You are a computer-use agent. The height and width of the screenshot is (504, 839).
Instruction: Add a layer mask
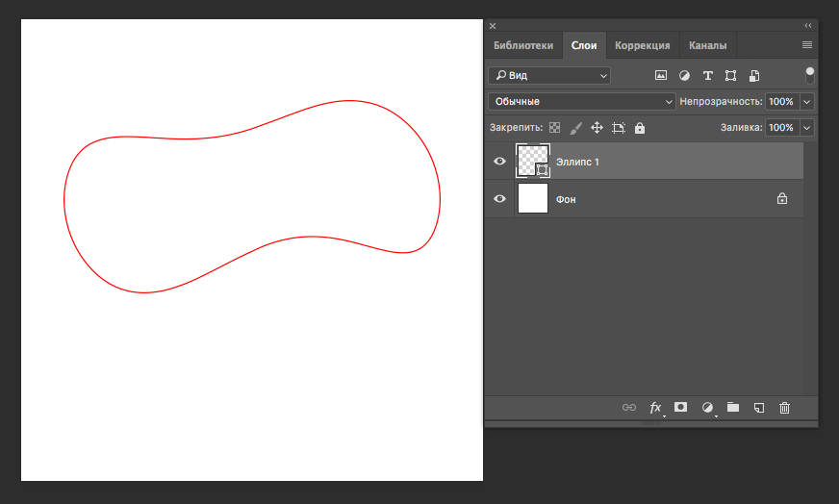[x=680, y=408]
